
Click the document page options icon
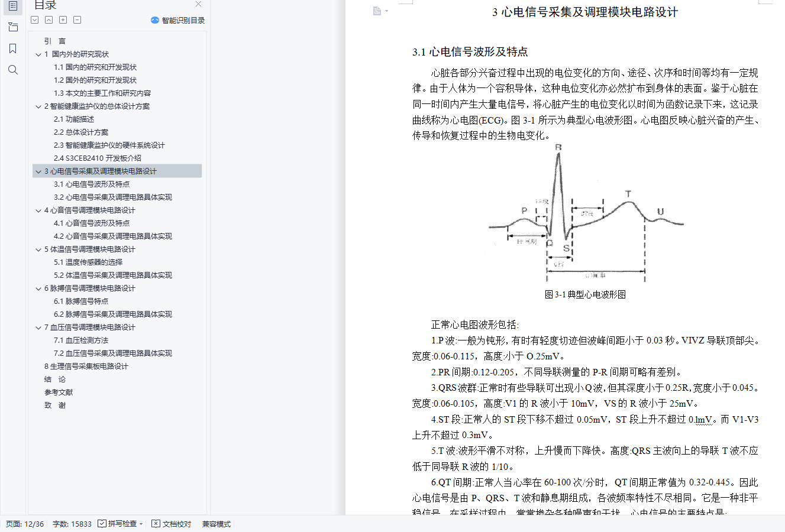coord(377,11)
